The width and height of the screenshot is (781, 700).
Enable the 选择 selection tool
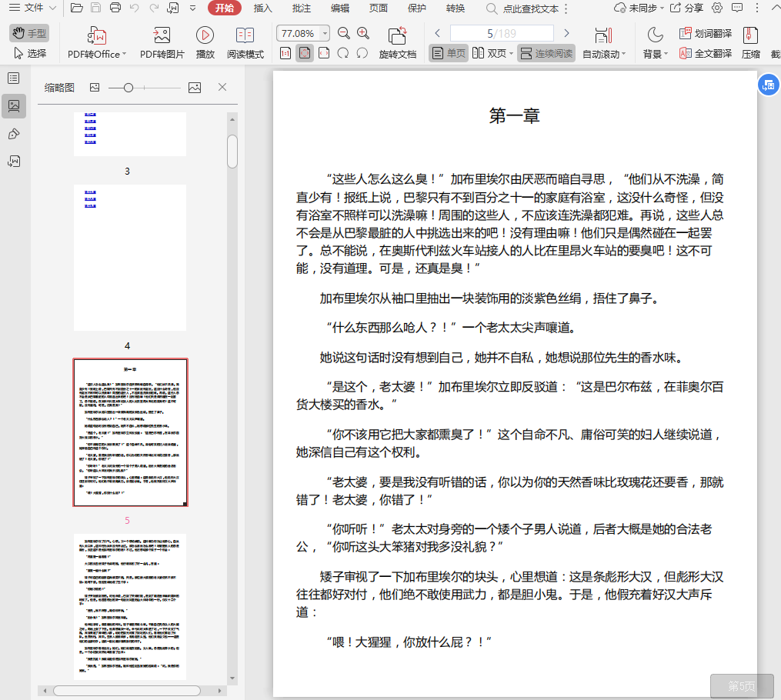(29, 53)
